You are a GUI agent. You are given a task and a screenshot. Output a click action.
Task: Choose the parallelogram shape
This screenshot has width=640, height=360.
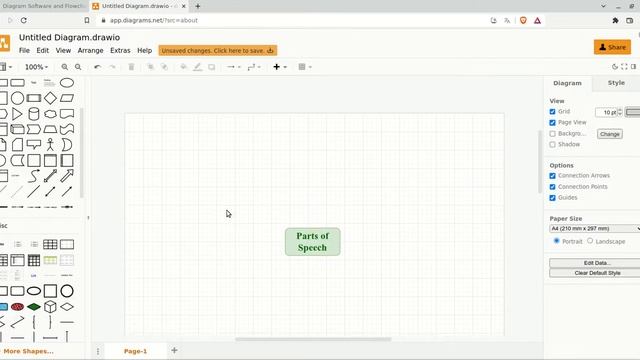[x=67, y=98]
